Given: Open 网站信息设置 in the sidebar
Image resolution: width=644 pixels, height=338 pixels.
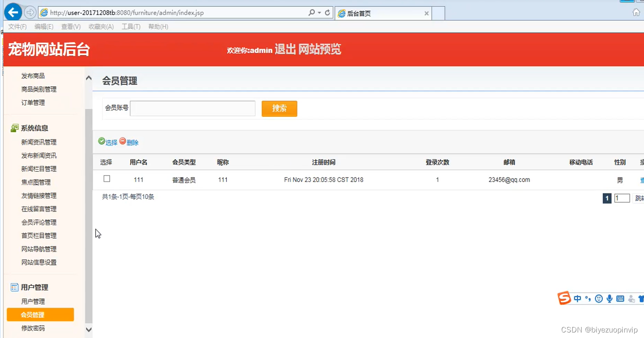Looking at the screenshot, I should [x=39, y=262].
